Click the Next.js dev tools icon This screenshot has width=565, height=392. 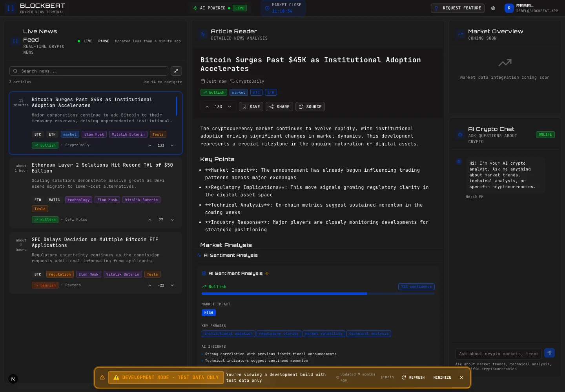(x=13, y=379)
